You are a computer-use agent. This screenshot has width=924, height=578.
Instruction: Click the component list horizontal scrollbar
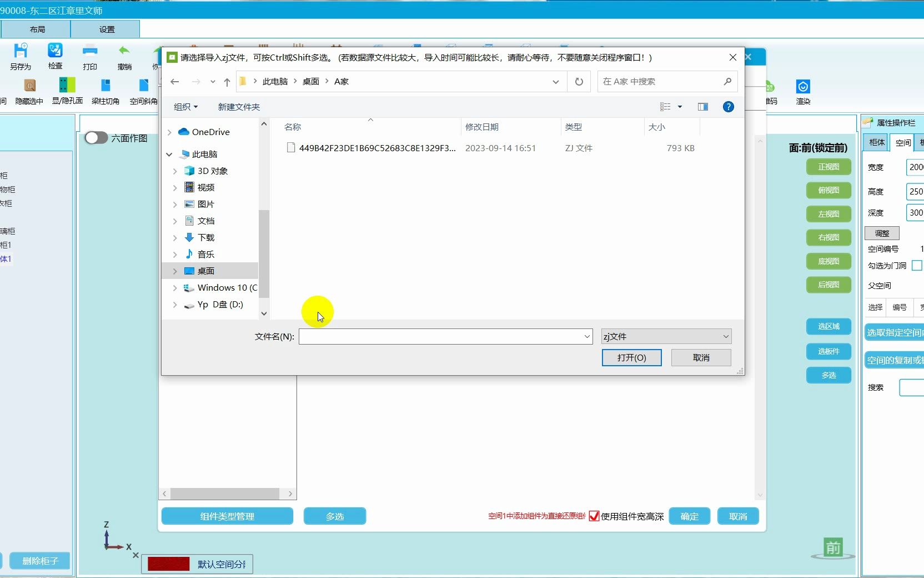pyautogui.click(x=225, y=494)
